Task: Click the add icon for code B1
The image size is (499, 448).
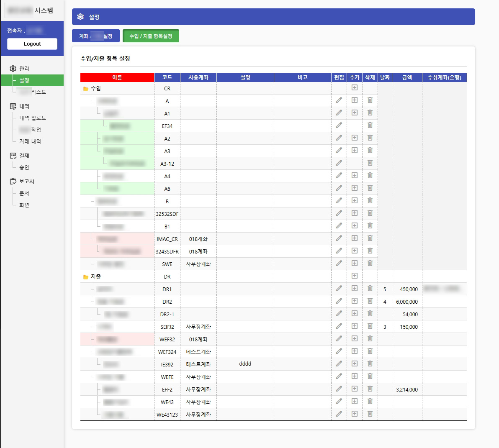Action: pyautogui.click(x=355, y=225)
